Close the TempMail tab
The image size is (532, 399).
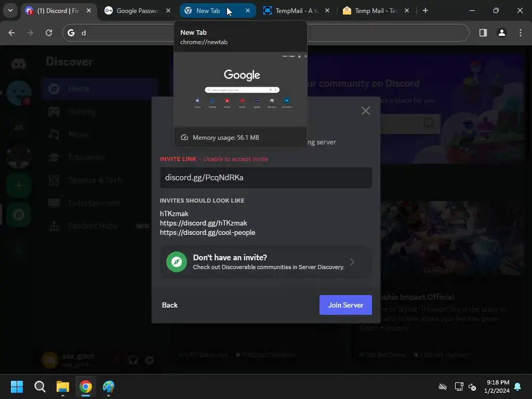pos(327,11)
